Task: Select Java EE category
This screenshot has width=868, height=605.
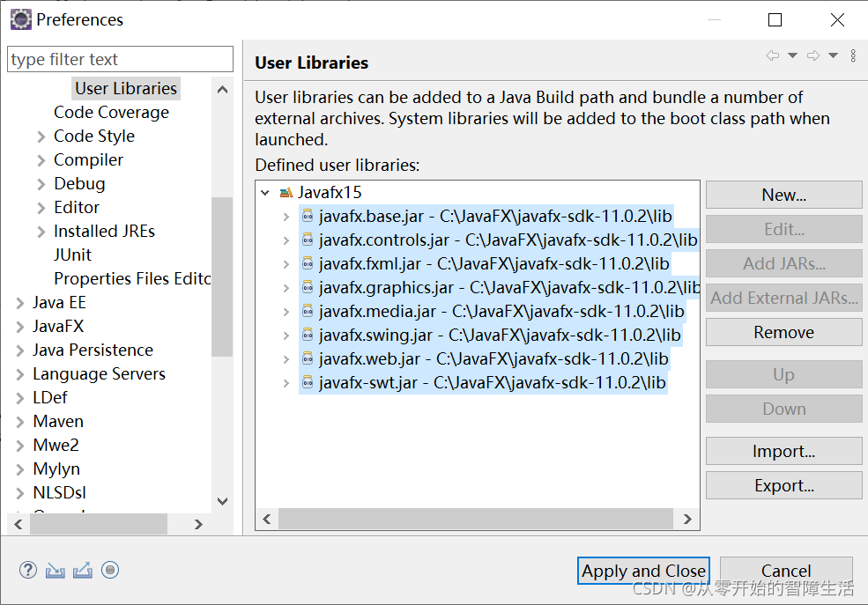Action: [59, 303]
